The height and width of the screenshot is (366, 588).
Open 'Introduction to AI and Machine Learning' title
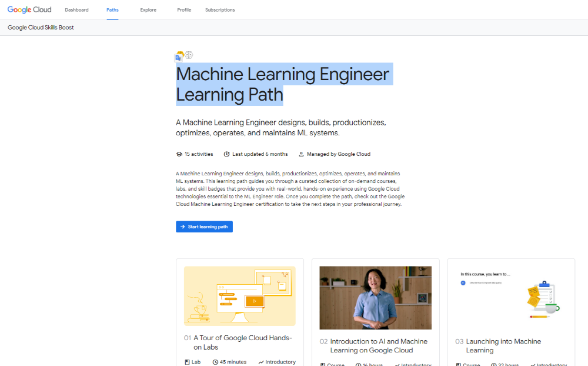click(379, 346)
